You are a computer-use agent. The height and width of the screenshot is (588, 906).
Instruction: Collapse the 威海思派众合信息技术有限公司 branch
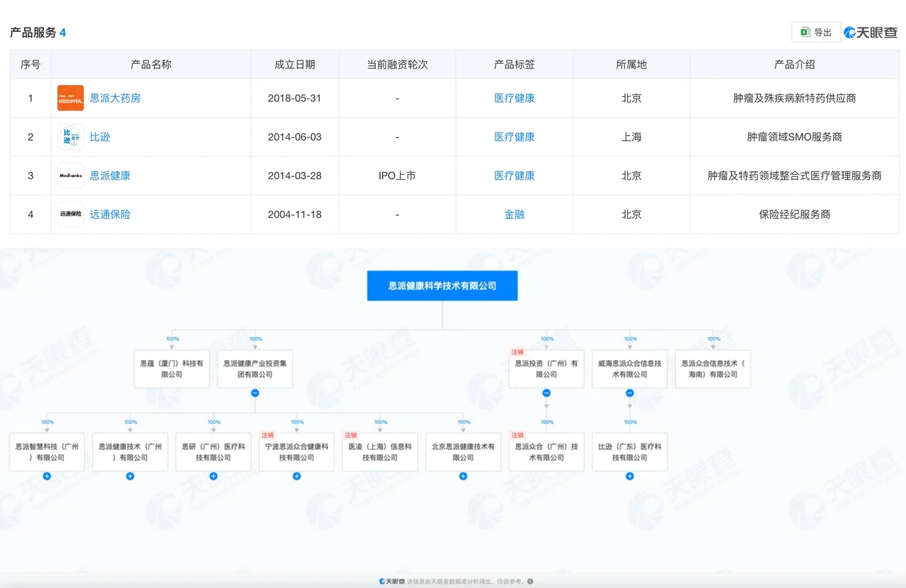(x=630, y=392)
